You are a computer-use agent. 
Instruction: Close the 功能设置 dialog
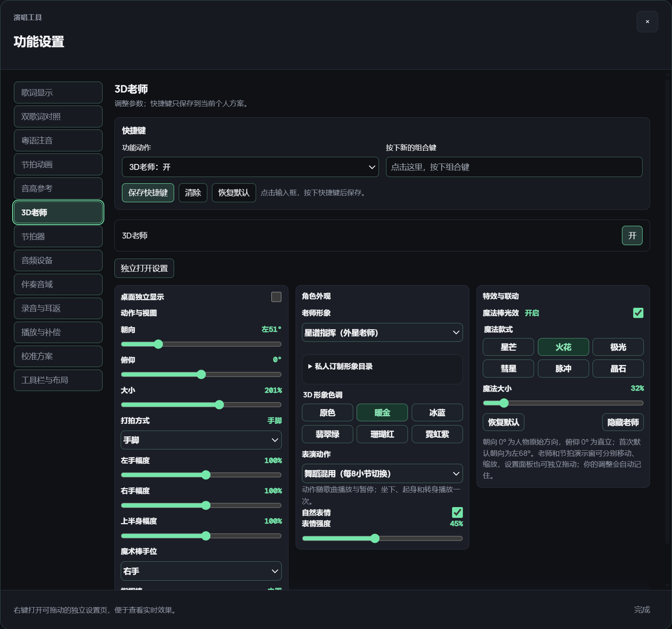(x=647, y=22)
